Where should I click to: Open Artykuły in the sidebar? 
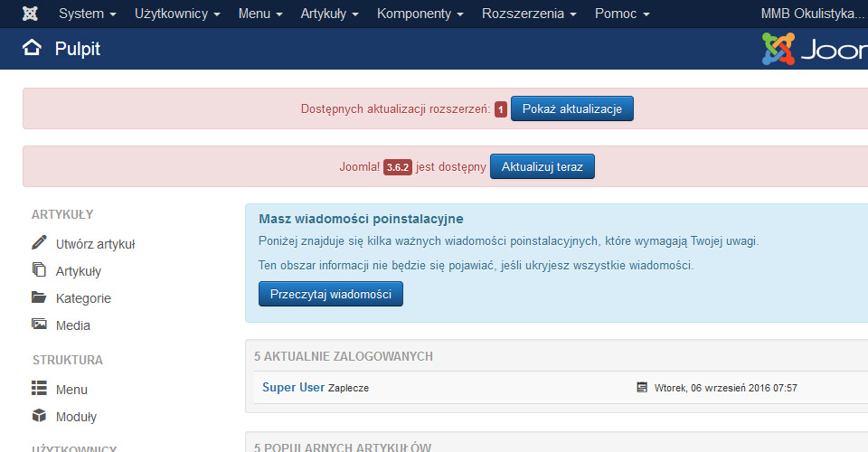[79, 271]
